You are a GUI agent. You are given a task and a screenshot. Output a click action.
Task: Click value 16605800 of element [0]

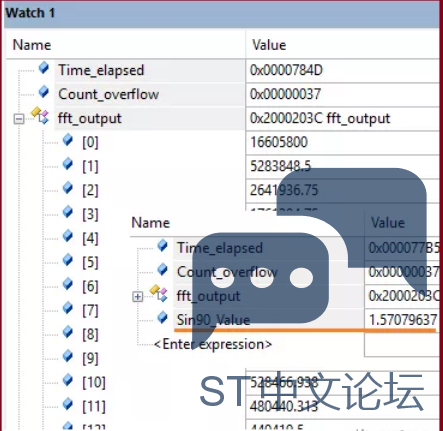tap(279, 142)
